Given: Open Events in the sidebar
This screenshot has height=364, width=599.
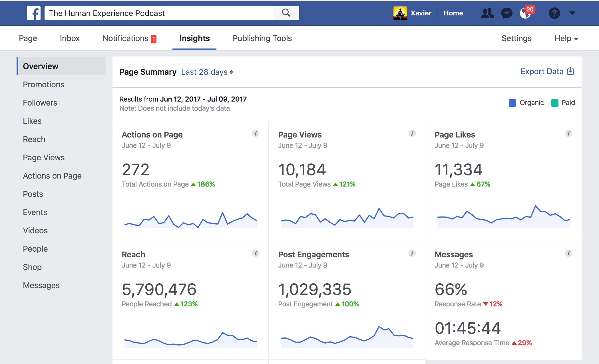Looking at the screenshot, I should (35, 212).
